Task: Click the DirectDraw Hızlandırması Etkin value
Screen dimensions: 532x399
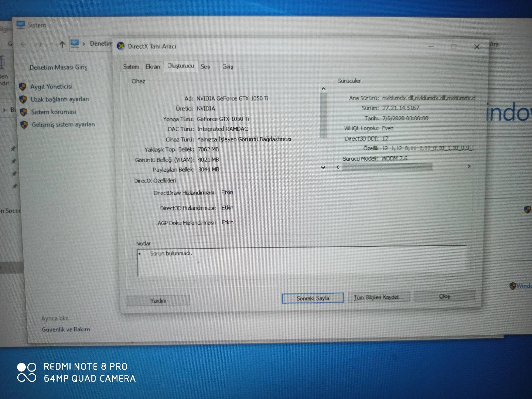Action: (227, 192)
